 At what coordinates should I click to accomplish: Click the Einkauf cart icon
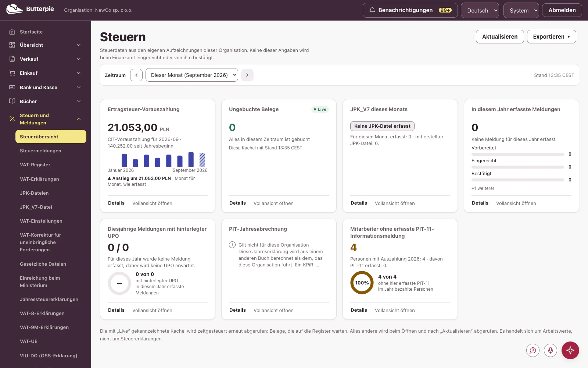click(x=12, y=73)
